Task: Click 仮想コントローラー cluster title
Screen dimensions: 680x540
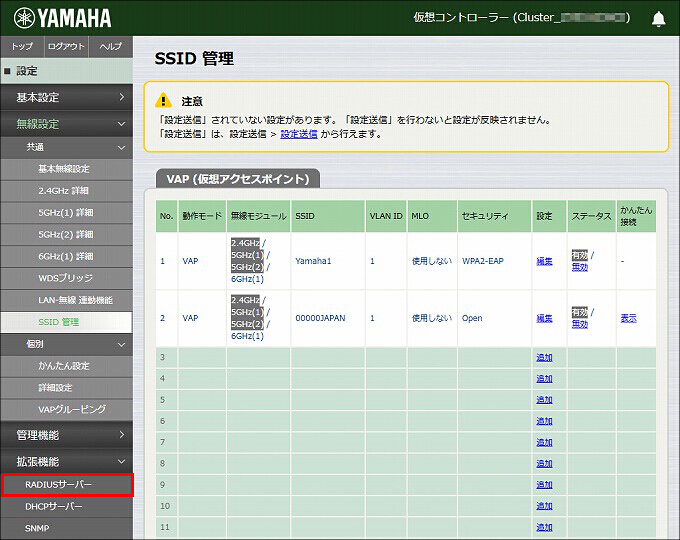Action: [x=522, y=17]
